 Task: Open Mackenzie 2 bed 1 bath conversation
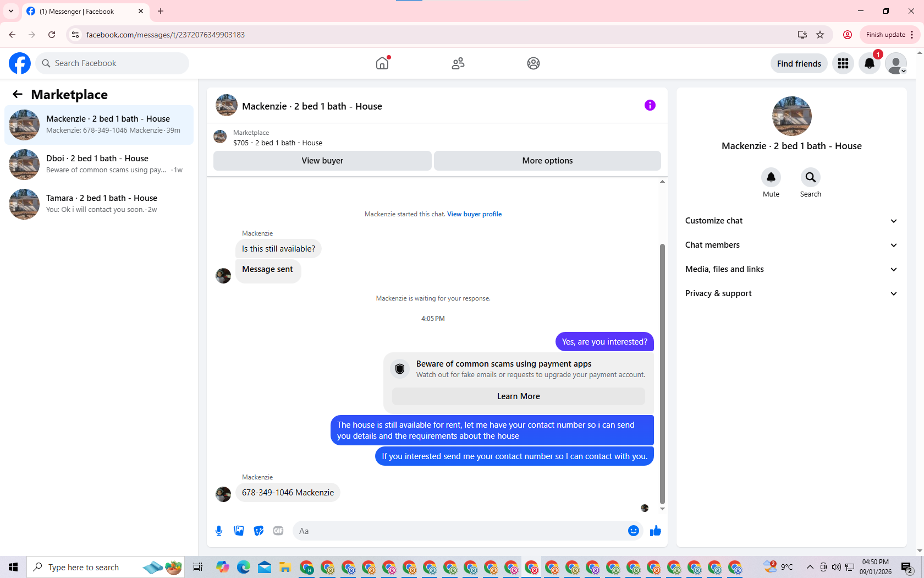99,125
